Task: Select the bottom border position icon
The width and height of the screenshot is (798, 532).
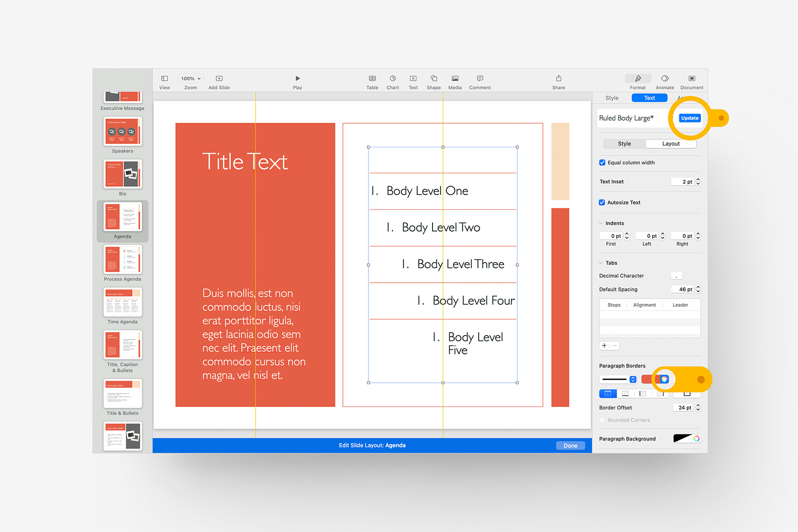Action: [x=626, y=394]
